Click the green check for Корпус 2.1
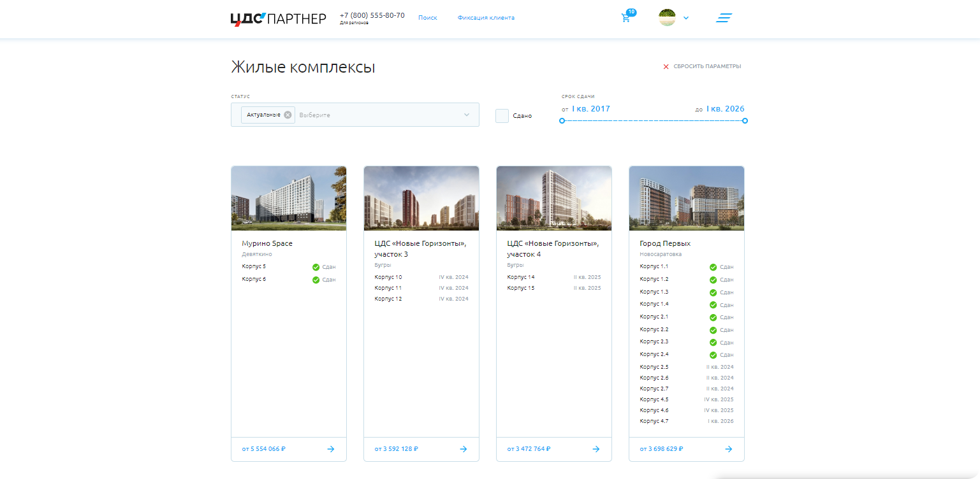Viewport: 980px width, 479px height. click(713, 317)
